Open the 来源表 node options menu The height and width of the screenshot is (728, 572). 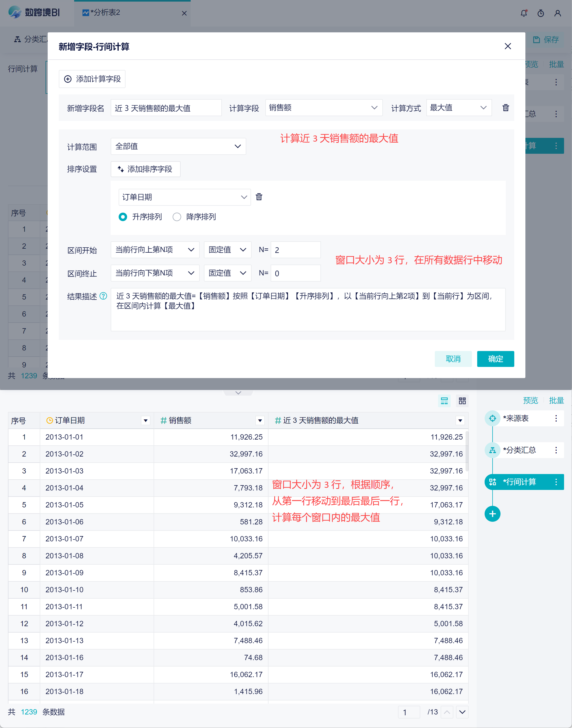[x=556, y=418]
